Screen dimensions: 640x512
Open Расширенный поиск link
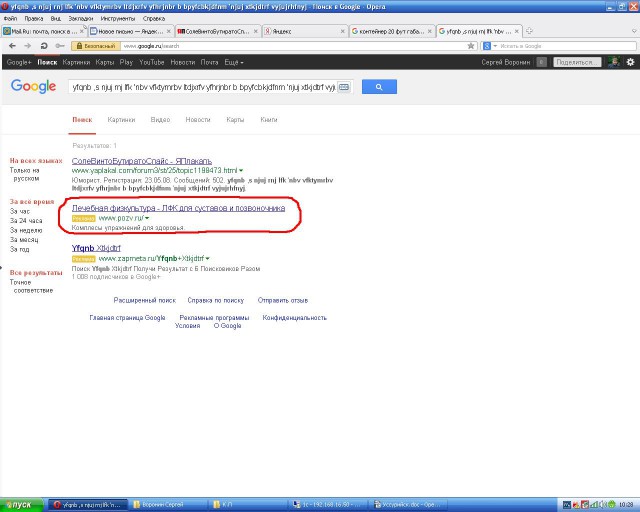tap(144, 300)
